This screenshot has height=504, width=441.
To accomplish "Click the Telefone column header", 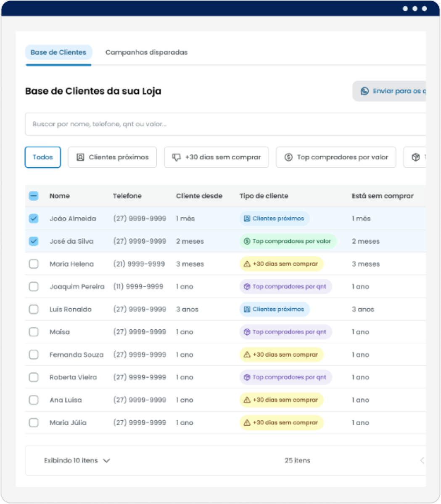I will (x=127, y=196).
